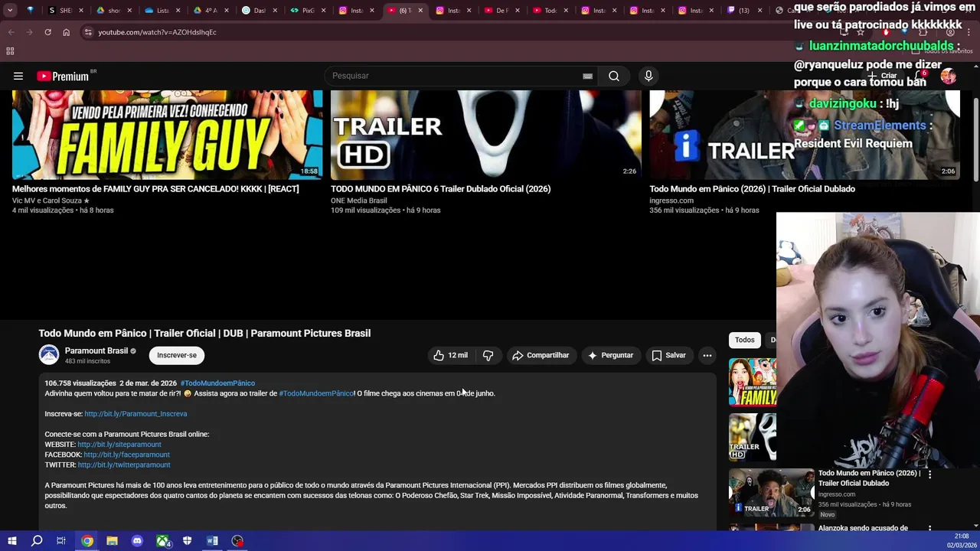
Task: Share the video via Compartilhar
Action: (x=541, y=355)
